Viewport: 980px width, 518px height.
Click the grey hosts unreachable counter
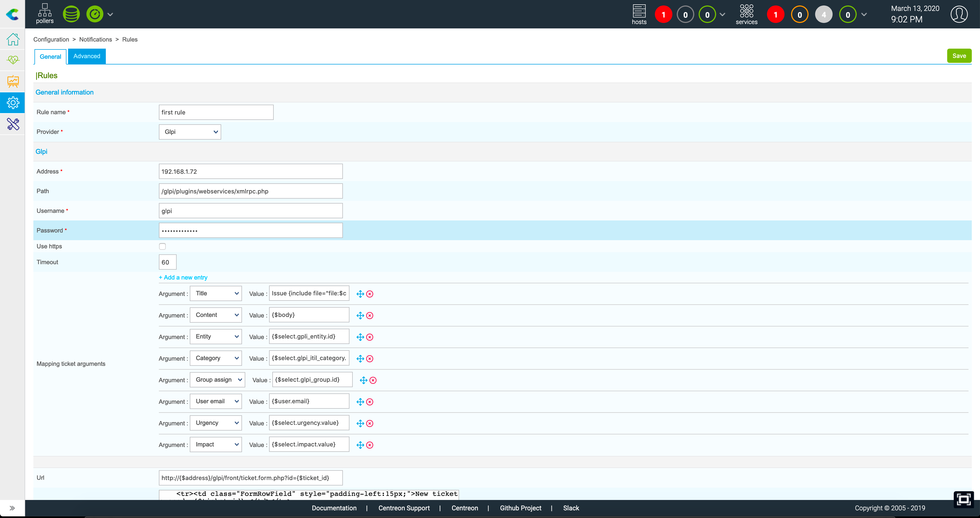point(686,15)
